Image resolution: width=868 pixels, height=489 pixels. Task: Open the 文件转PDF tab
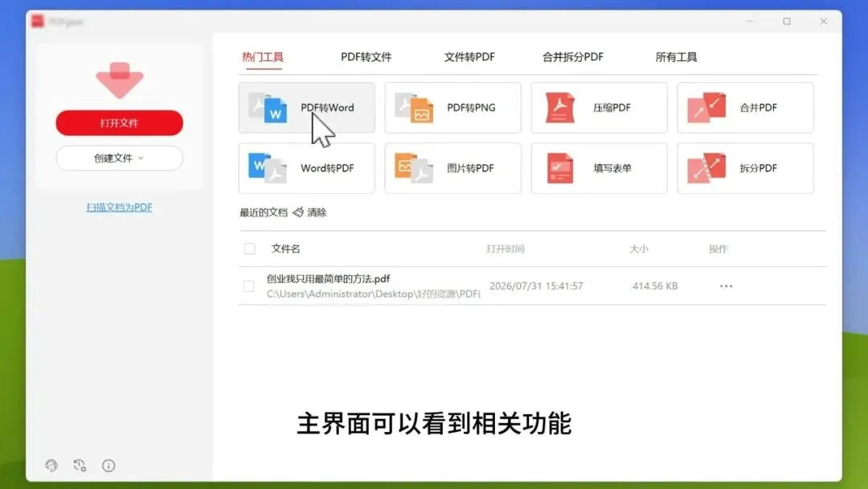pos(469,57)
